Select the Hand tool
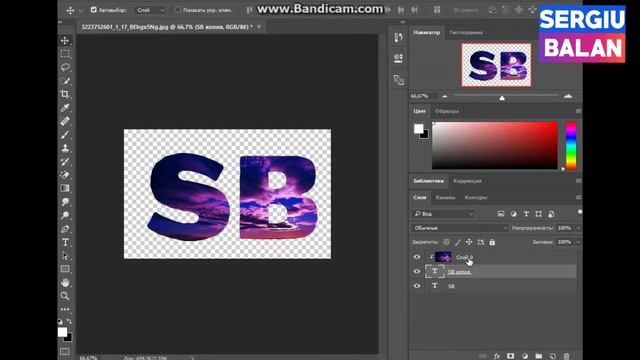 point(65,282)
